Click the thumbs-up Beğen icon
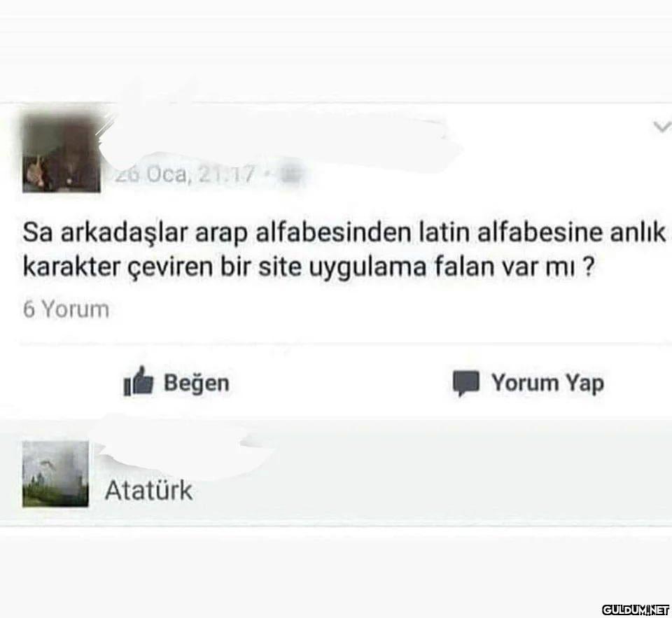Screen dimensions: 672x618 pyautogui.click(x=138, y=381)
